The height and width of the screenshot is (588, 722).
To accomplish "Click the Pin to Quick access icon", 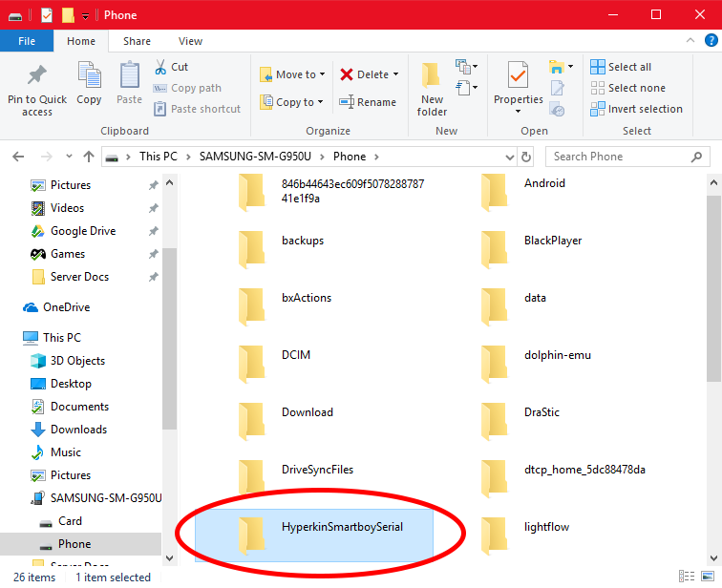I will [37, 75].
